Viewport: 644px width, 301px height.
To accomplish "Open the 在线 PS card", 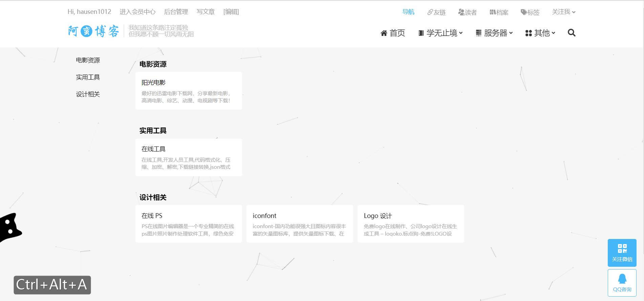I will pyautogui.click(x=189, y=224).
